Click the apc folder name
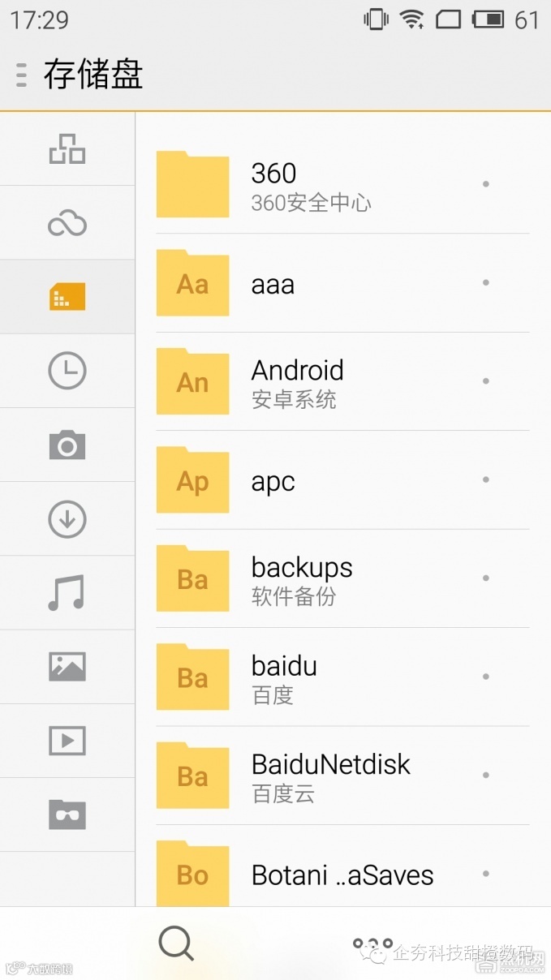This screenshot has width=551, height=980. (273, 483)
